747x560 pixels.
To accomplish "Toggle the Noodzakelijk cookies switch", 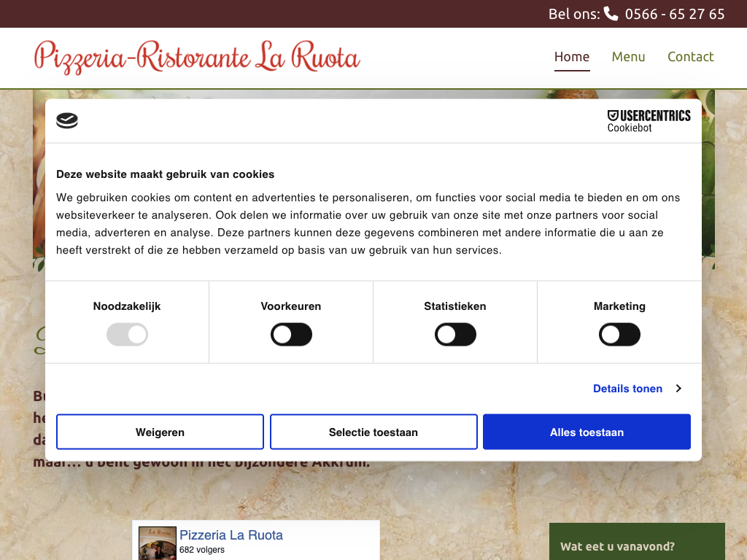I will tap(127, 334).
